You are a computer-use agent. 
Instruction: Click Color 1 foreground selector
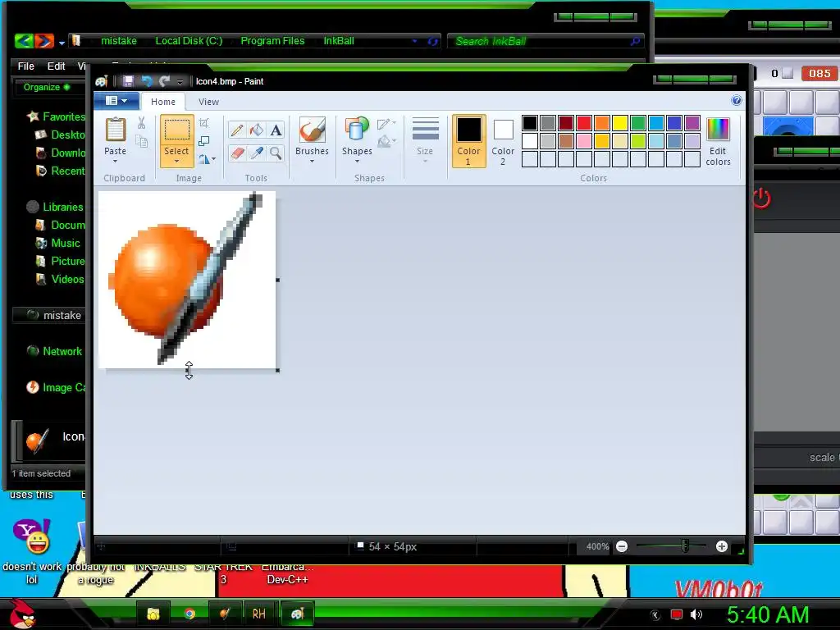point(468,141)
